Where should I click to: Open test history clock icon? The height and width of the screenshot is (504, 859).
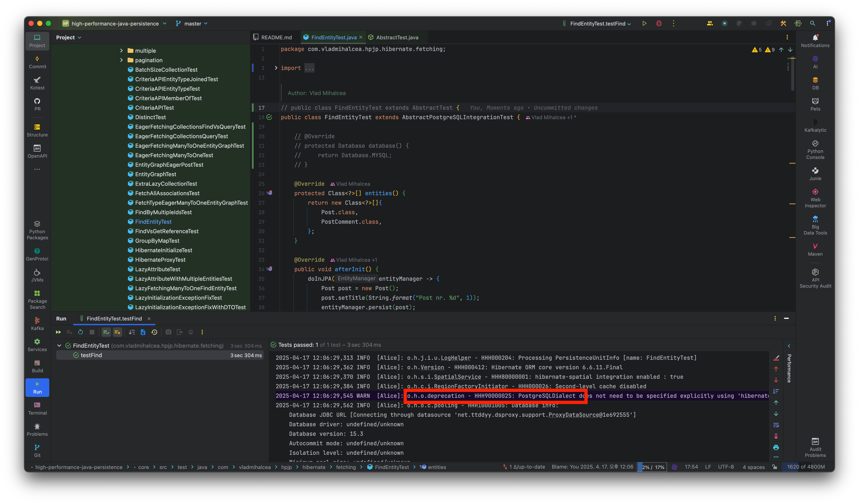154,332
